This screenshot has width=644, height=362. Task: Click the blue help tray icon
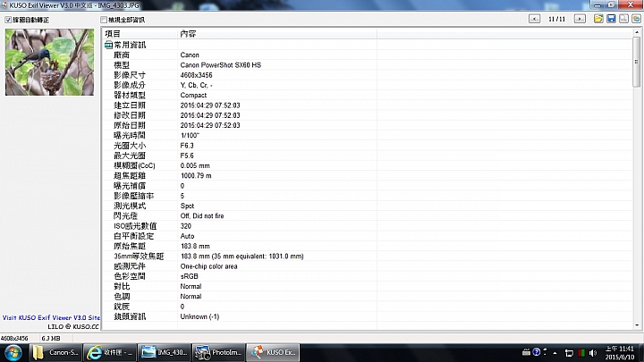click(x=536, y=352)
